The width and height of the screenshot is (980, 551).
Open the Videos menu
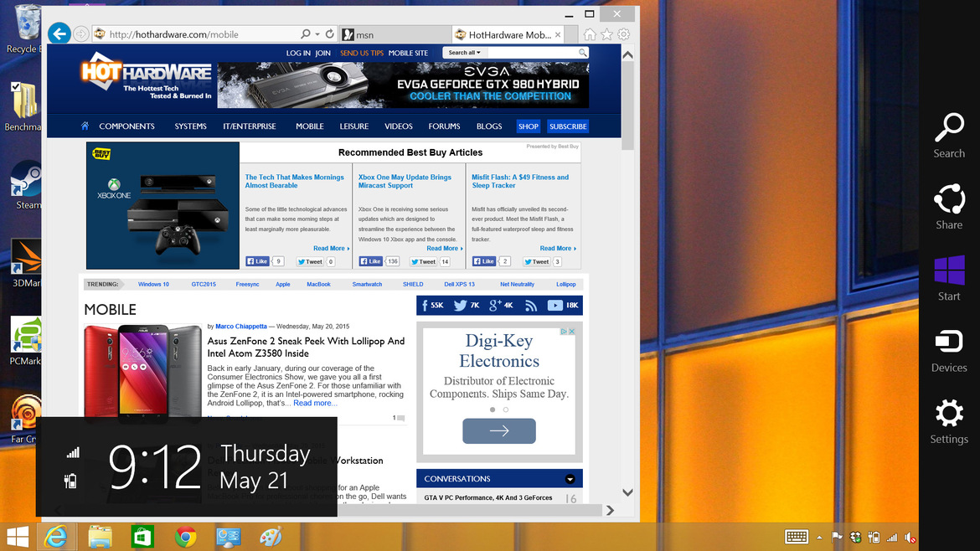(398, 126)
